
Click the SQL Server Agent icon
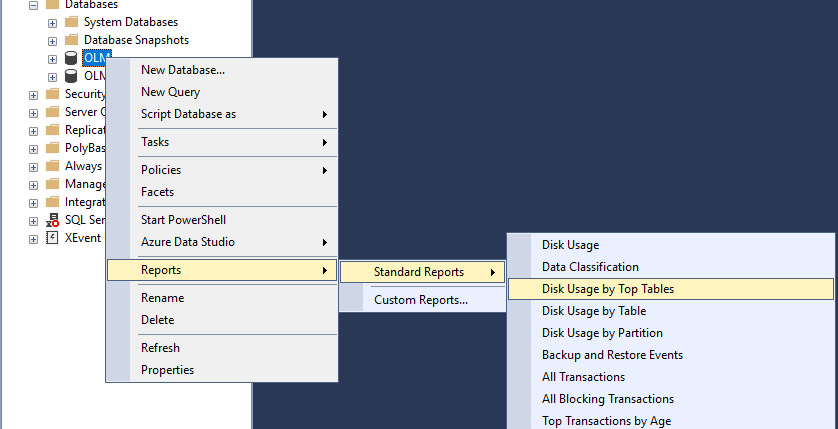[53, 220]
